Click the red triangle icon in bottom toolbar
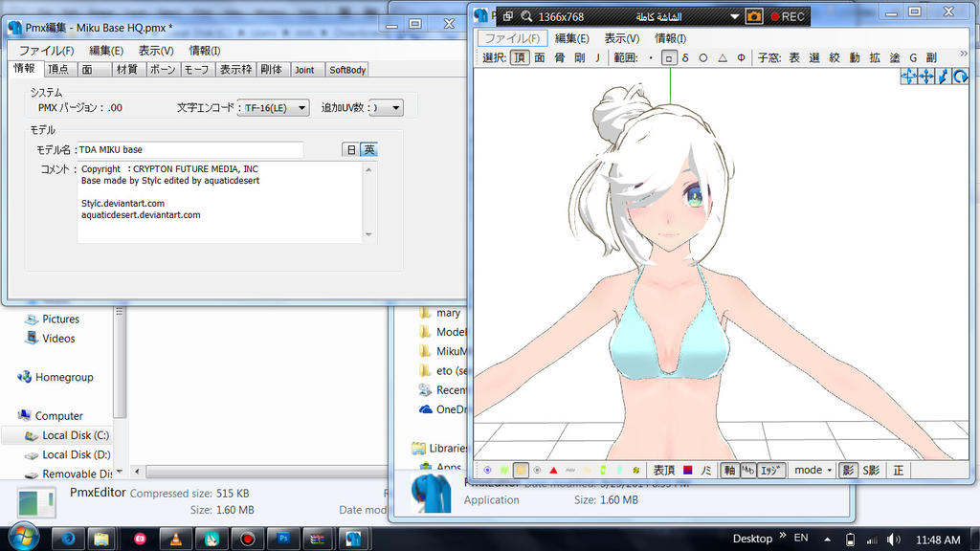The image size is (980, 551). (553, 470)
